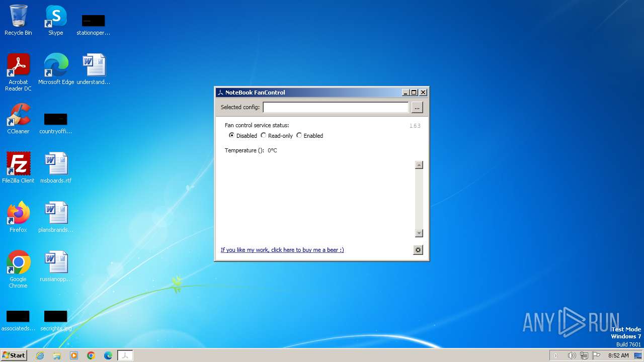The width and height of the screenshot is (644, 362).
Task: Select the Google Chrome desktop shortcut
Action: point(18,270)
